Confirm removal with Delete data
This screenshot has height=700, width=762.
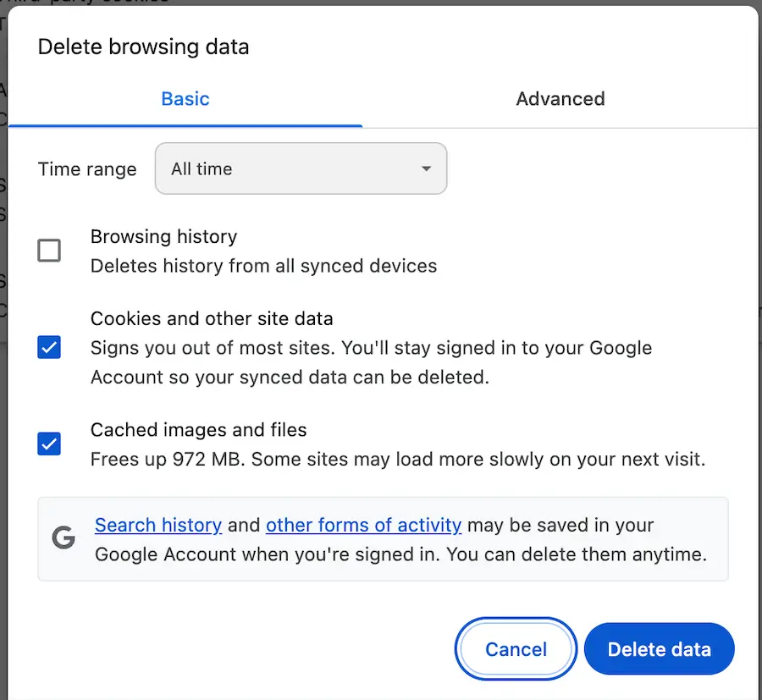click(659, 649)
